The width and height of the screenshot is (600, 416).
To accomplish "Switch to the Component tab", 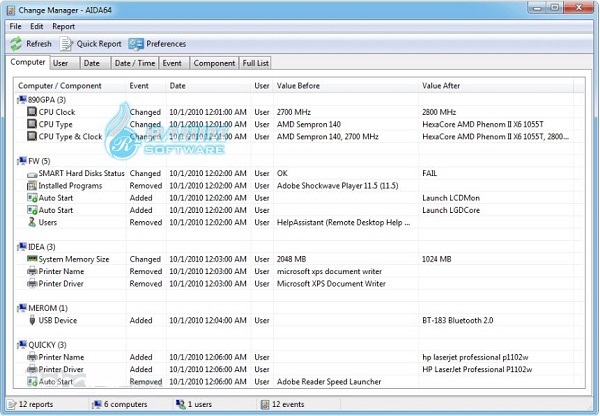I will [214, 63].
